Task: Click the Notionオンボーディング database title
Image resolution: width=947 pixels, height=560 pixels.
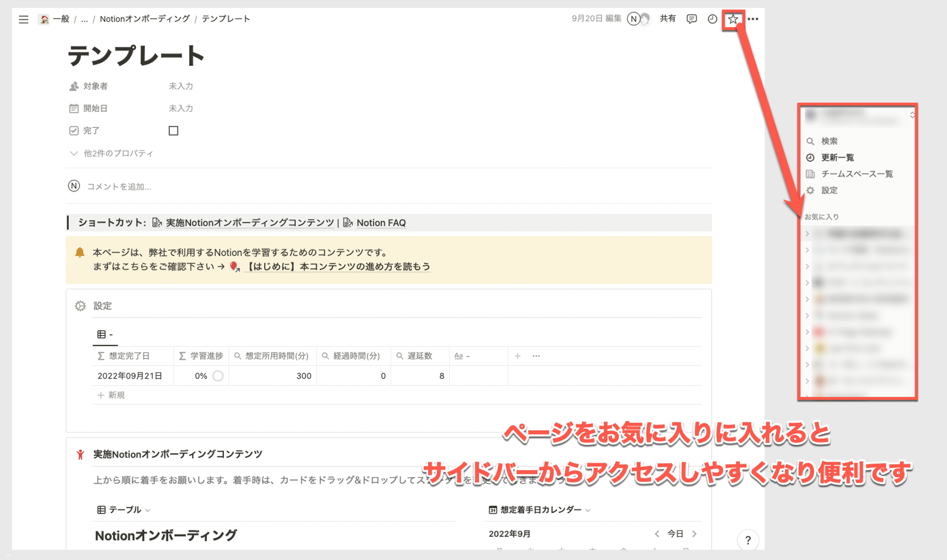Action: click(x=166, y=535)
